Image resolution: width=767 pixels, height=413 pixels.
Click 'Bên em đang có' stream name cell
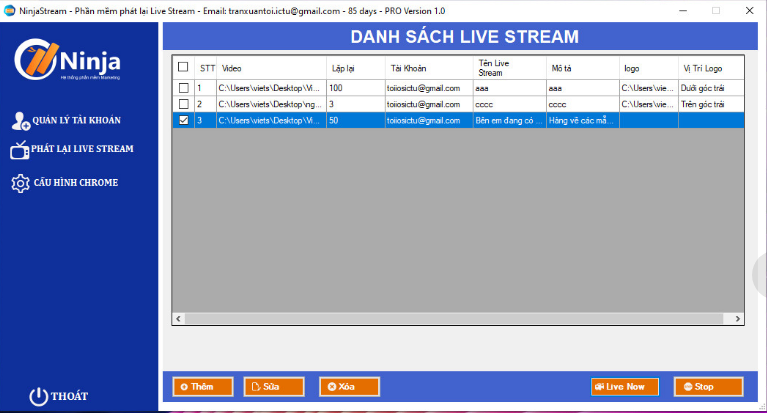(510, 120)
